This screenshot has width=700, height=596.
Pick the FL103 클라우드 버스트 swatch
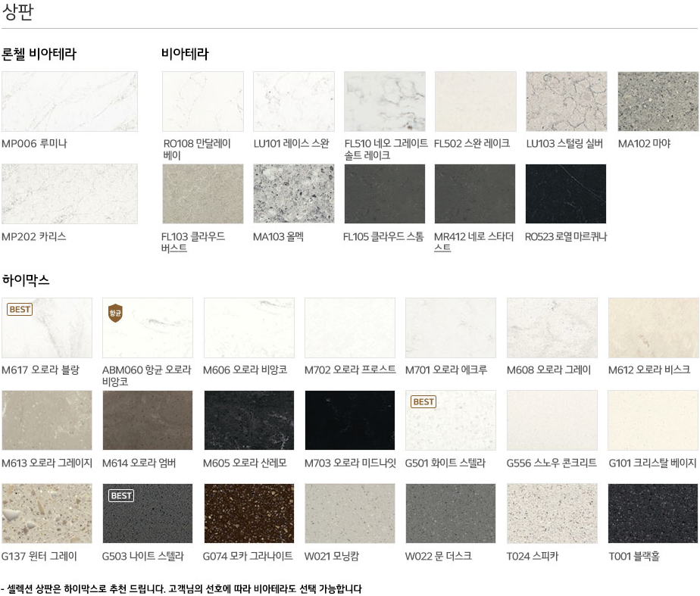tap(203, 194)
